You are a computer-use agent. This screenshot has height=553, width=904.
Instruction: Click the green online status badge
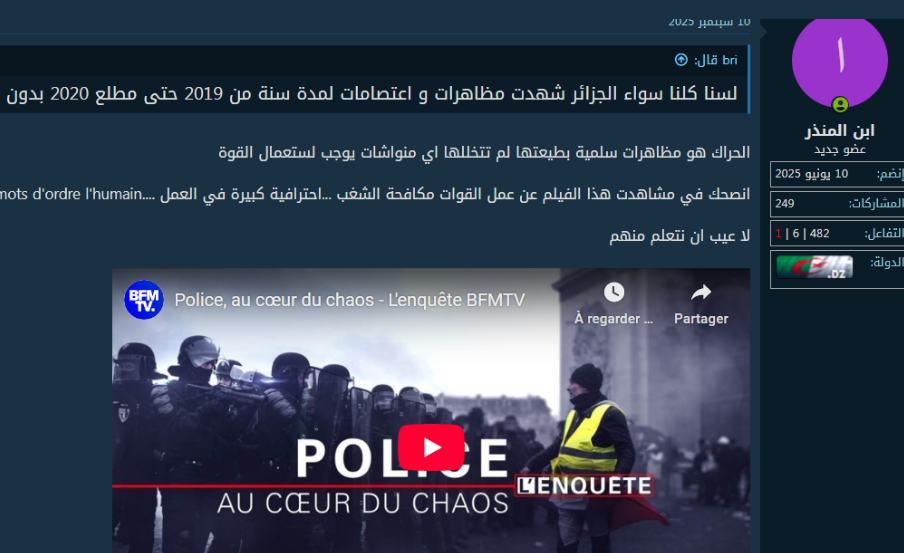(x=840, y=105)
